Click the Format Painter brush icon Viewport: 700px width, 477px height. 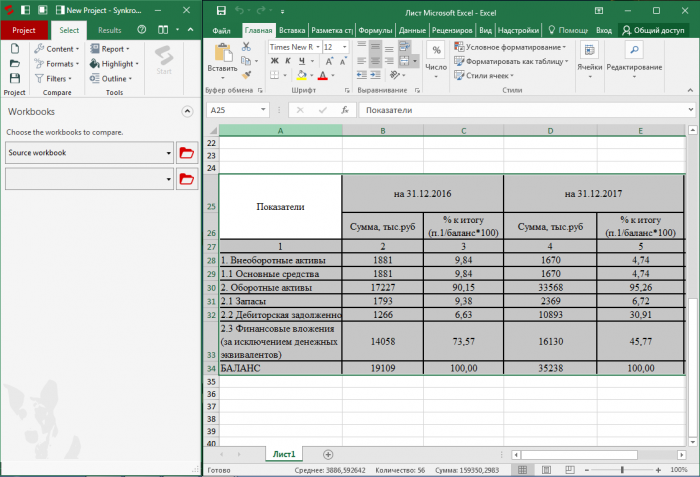point(248,76)
